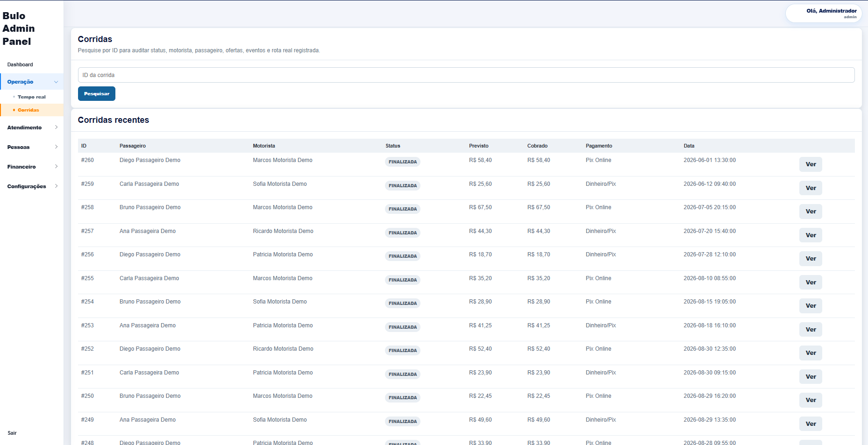
Task: Expand the Financeiro menu chevron
Action: click(56, 166)
